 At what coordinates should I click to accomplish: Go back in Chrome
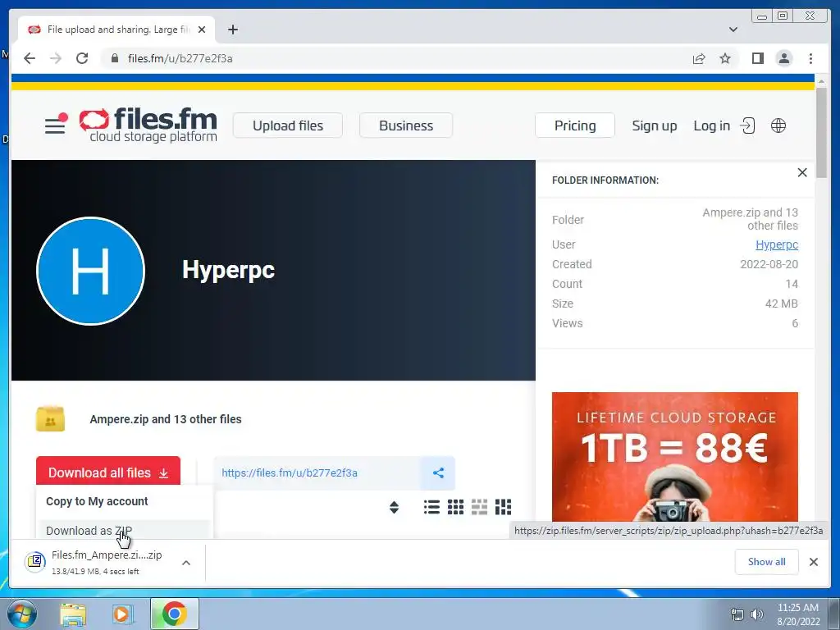[30, 58]
